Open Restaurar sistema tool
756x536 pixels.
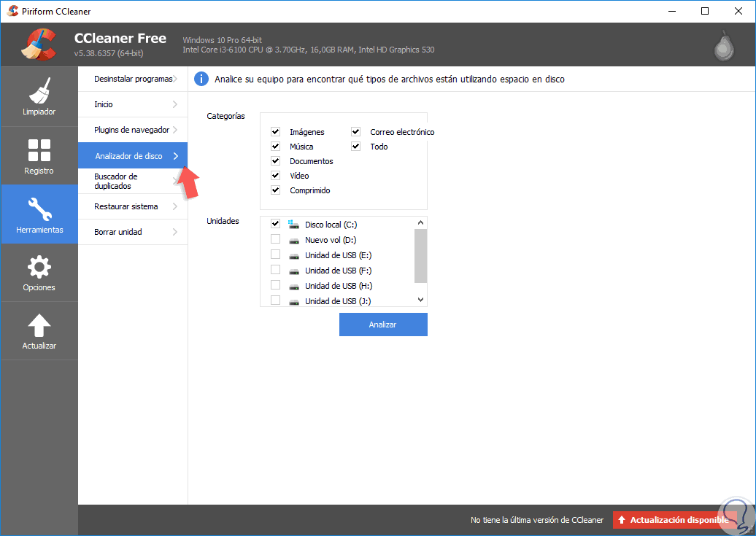[x=133, y=207]
